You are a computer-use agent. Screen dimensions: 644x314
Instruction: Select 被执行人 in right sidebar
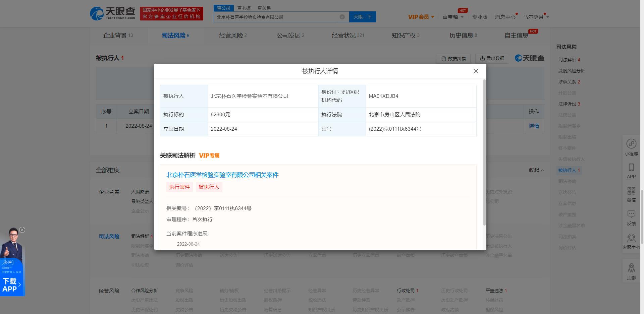point(569,170)
